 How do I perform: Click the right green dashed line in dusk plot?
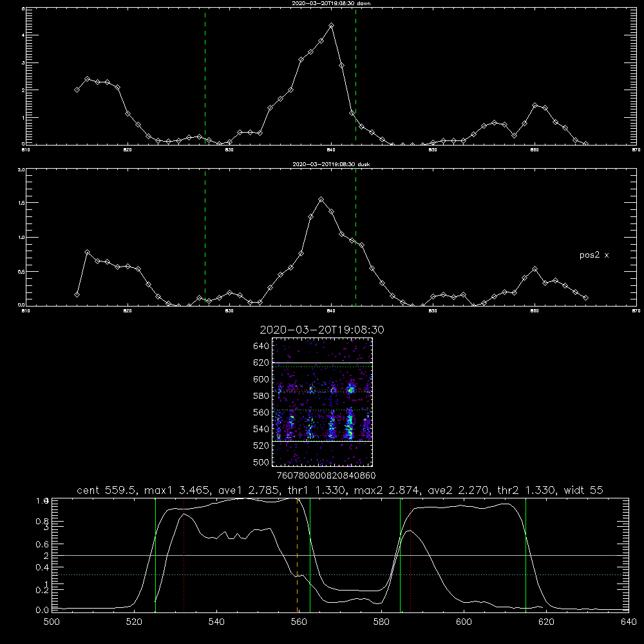[x=355, y=237]
